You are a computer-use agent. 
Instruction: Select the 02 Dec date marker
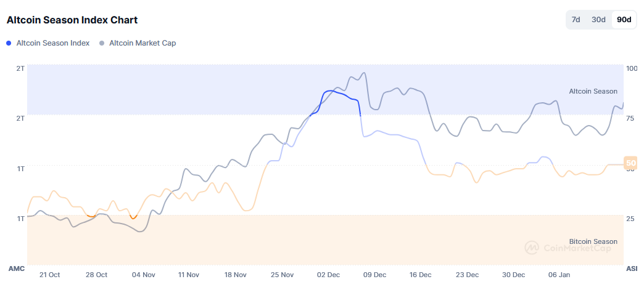(x=329, y=275)
